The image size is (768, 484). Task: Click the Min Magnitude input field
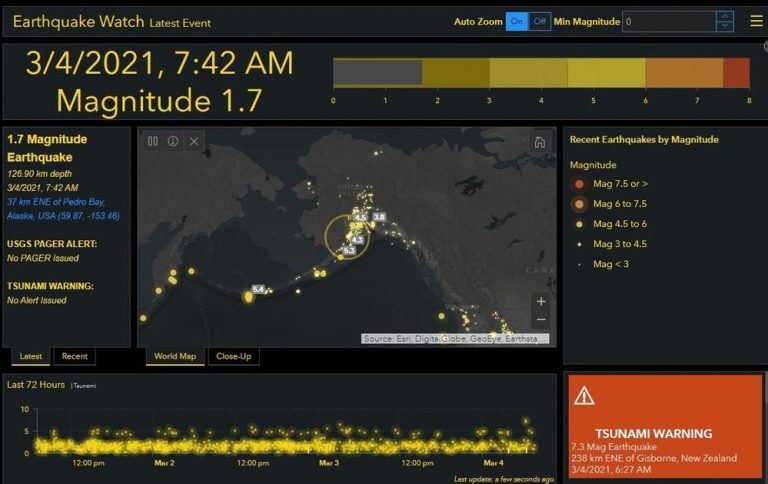point(669,22)
